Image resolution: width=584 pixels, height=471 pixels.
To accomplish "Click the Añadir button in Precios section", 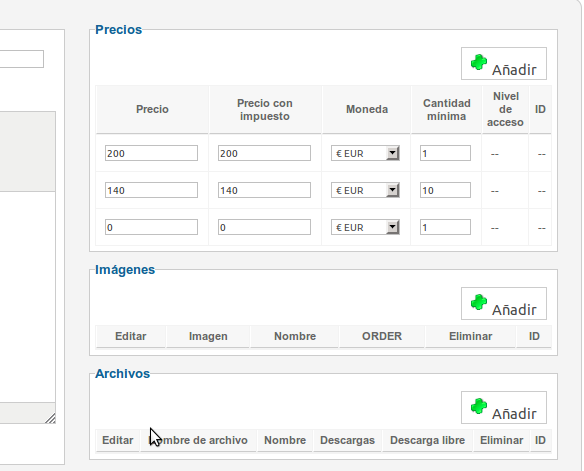I will pos(504,63).
